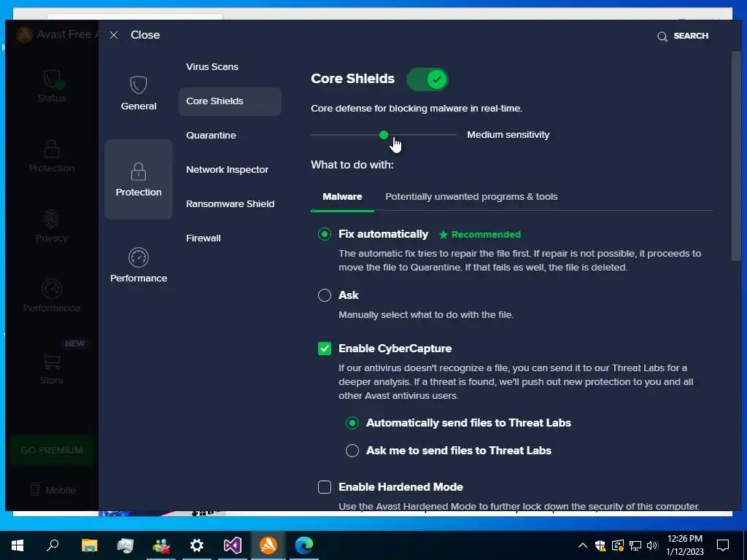Open the Performance gauge icon category
Viewport: 747px width, 560px height.
[138, 257]
